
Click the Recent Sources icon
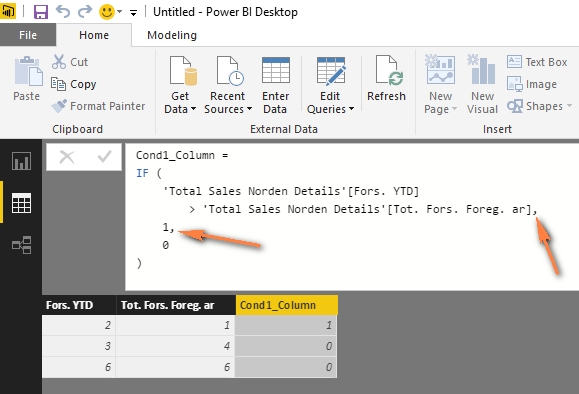point(230,70)
